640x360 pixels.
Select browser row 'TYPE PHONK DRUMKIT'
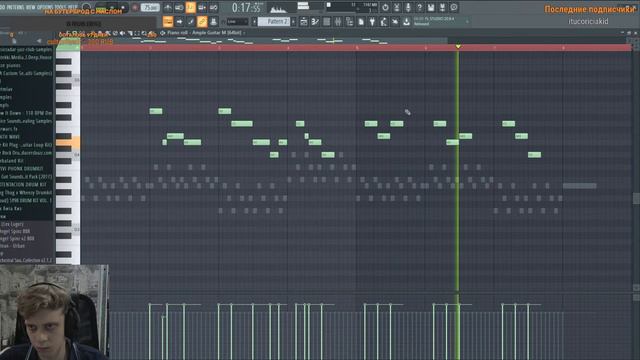point(26,169)
